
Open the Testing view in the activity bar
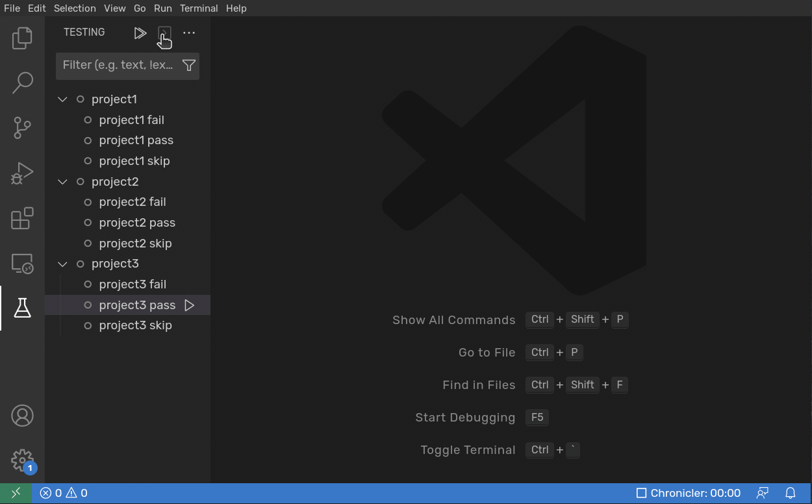(22, 309)
